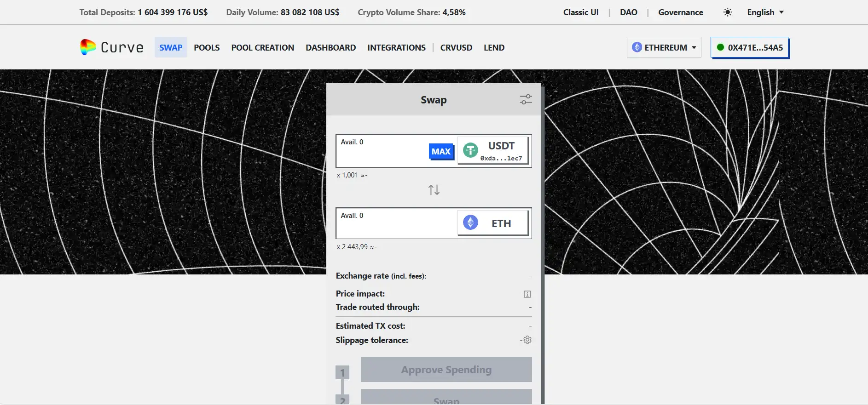The image size is (868, 405).
Task: Click the swap direction arrows icon
Action: coord(434,190)
